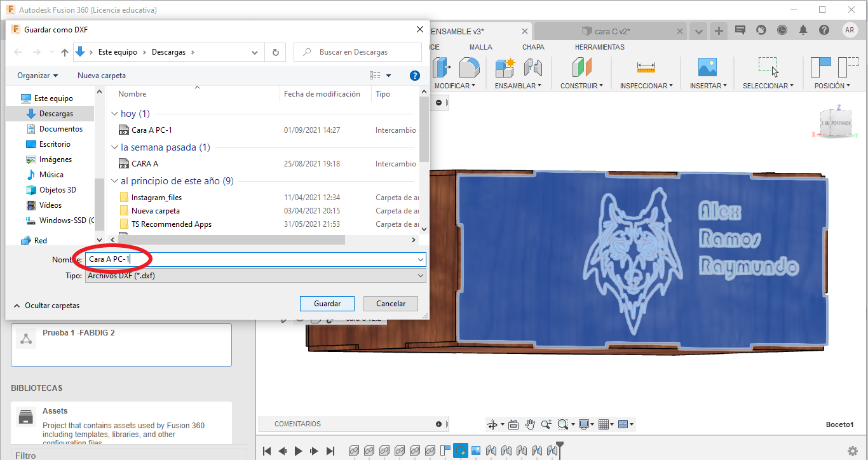Click the insert image icon above Insertar
The width and height of the screenshot is (868, 460).
click(707, 67)
